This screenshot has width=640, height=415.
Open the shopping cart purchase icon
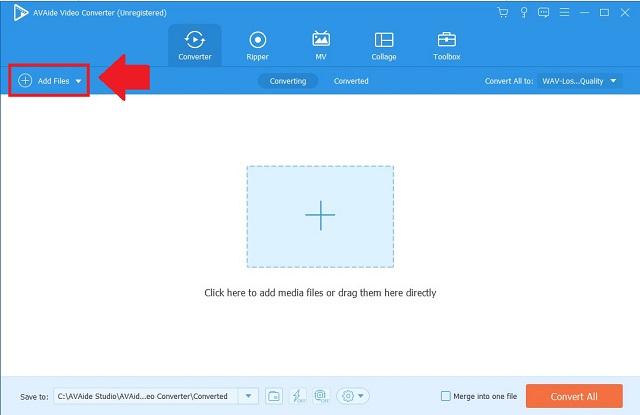click(502, 13)
